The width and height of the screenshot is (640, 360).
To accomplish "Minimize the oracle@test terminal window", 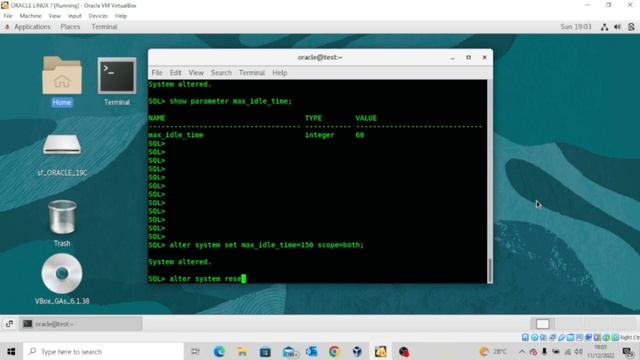I will pyautogui.click(x=452, y=58).
